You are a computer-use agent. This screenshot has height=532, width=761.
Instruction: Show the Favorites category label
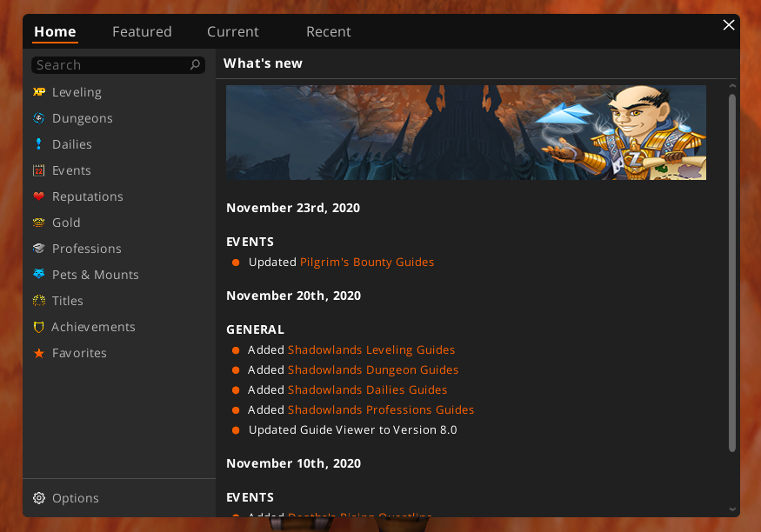pyautogui.click(x=79, y=353)
